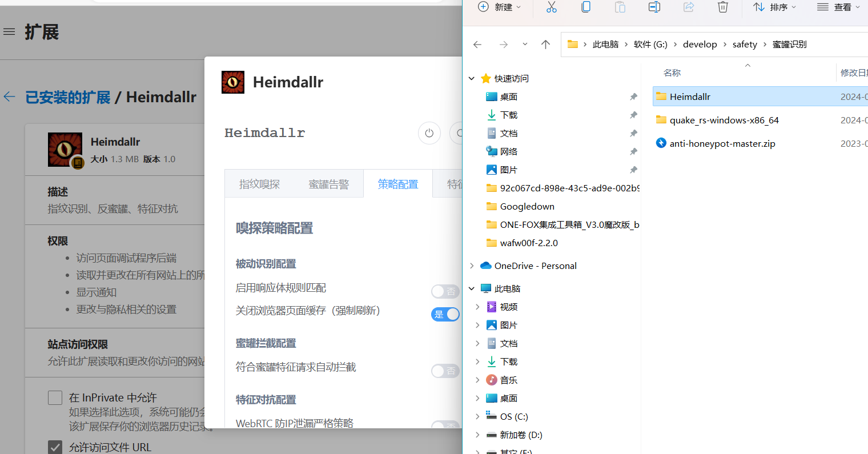
Task: Click Heimdallr eye logo in popup header
Action: [233, 82]
